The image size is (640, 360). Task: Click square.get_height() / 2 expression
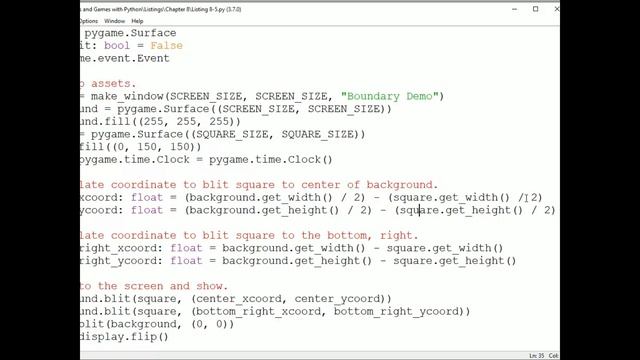point(475,210)
